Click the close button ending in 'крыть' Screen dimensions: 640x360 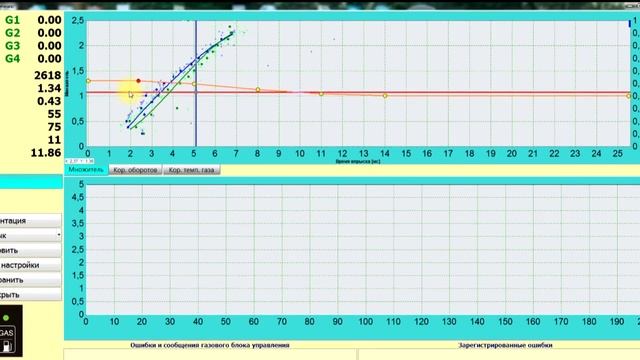coord(31,295)
